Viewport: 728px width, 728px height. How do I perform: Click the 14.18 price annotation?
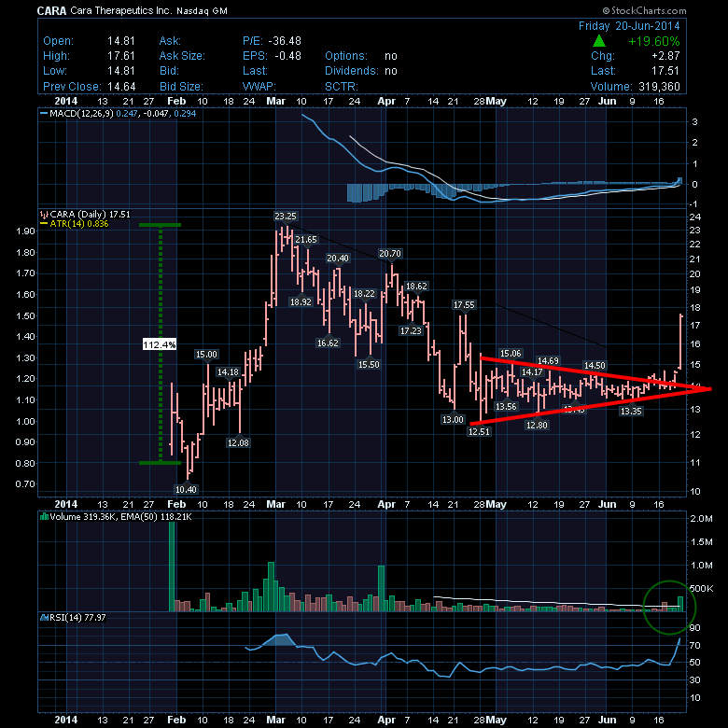[228, 371]
